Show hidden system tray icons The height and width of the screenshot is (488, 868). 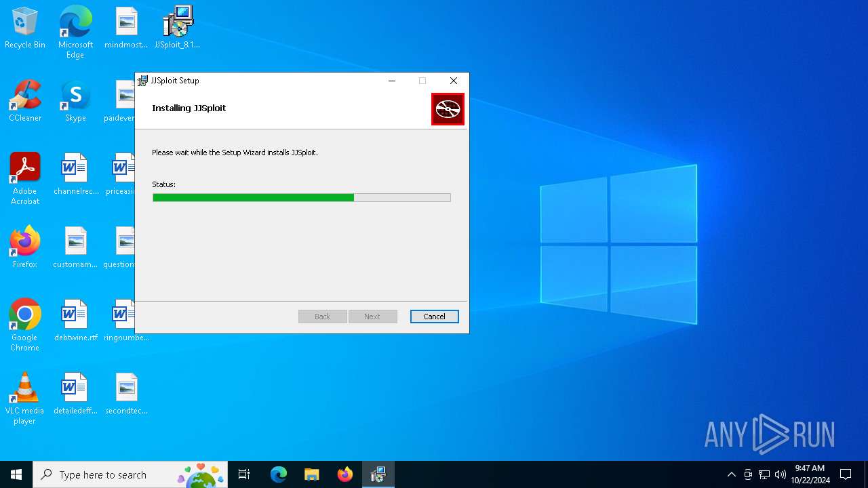(x=731, y=474)
